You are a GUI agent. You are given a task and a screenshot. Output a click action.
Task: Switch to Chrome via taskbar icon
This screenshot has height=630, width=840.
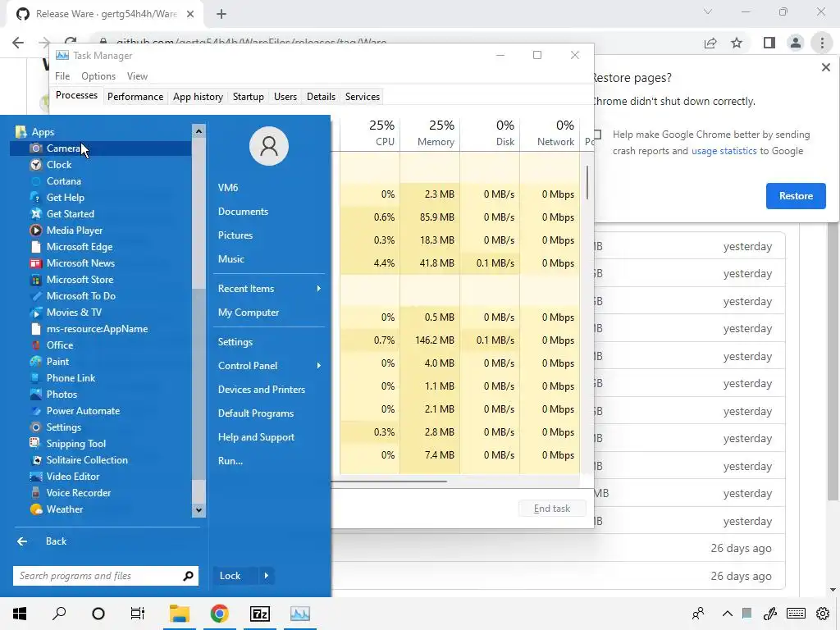pos(220,614)
